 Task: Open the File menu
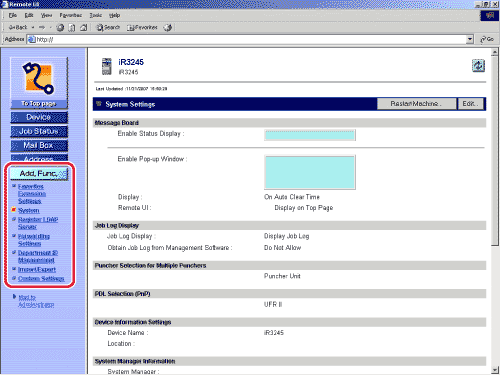[13, 15]
